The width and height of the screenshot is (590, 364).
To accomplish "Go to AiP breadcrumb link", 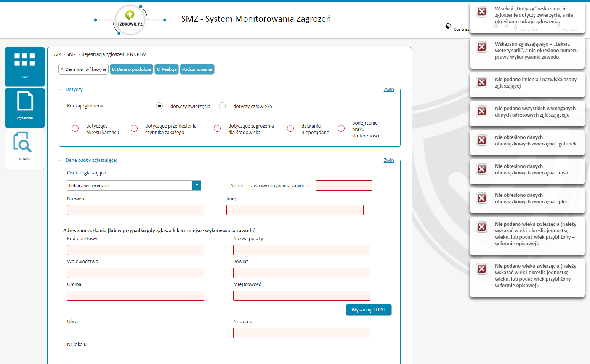I will (58, 54).
